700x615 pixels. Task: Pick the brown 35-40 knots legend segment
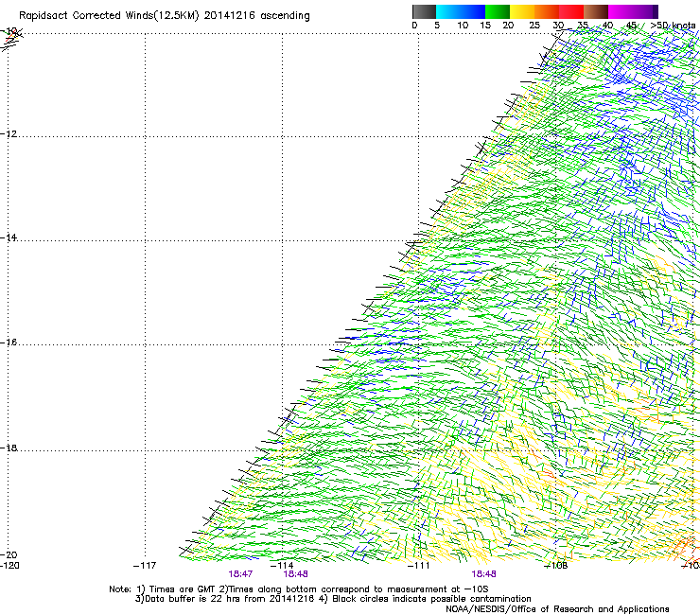(x=596, y=11)
